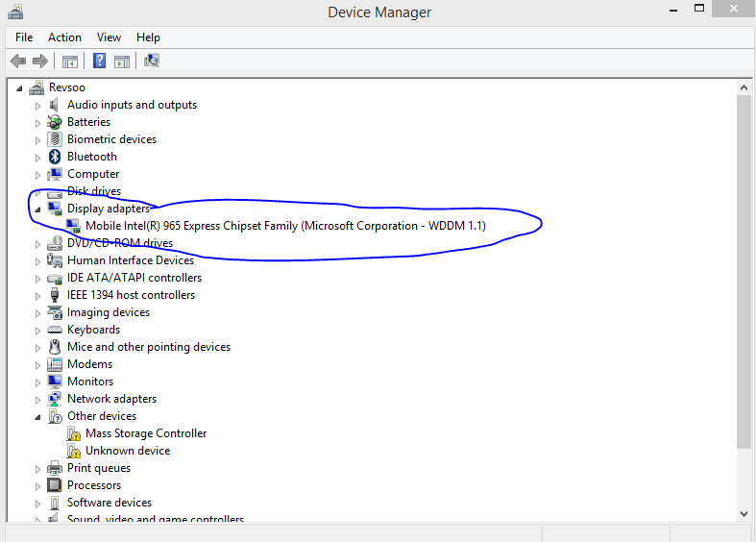Select the Print queues label
The height and width of the screenshot is (542, 756).
(x=99, y=468)
